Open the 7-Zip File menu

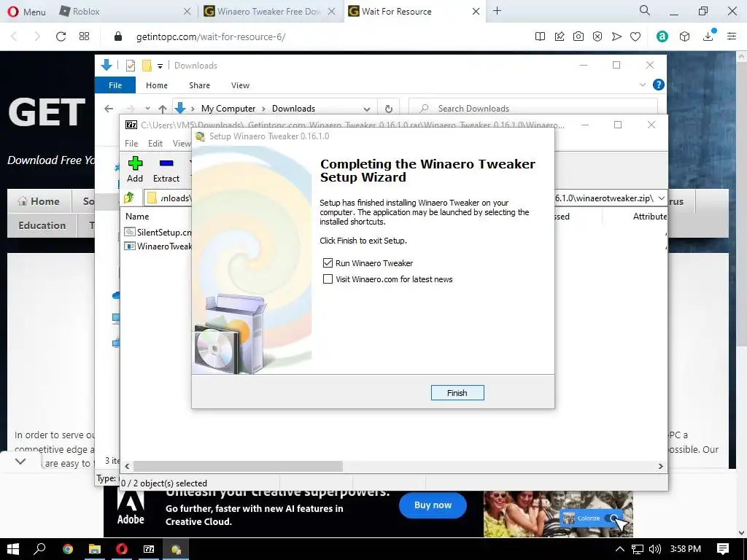pos(131,144)
